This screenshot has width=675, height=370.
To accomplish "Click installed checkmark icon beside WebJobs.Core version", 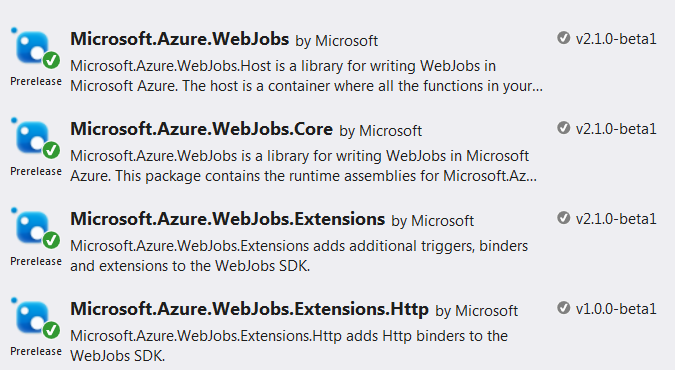I will (x=563, y=128).
